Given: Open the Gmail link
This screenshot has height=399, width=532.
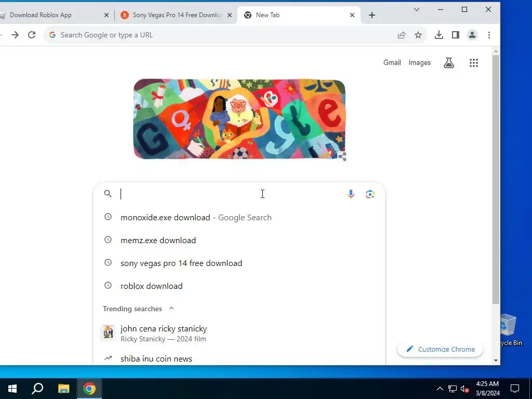Looking at the screenshot, I should [x=392, y=62].
